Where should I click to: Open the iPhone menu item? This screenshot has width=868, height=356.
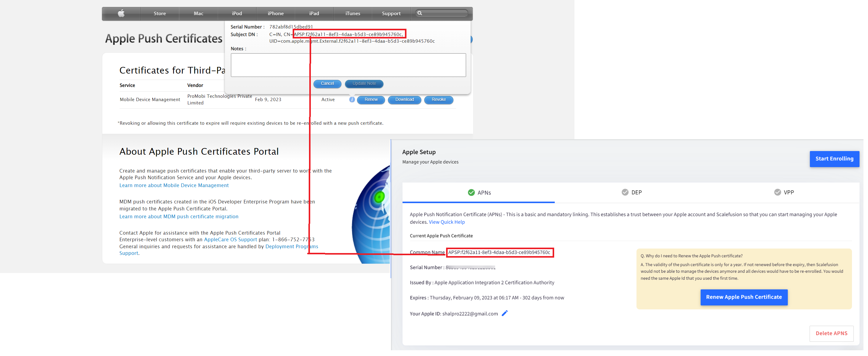tap(276, 14)
